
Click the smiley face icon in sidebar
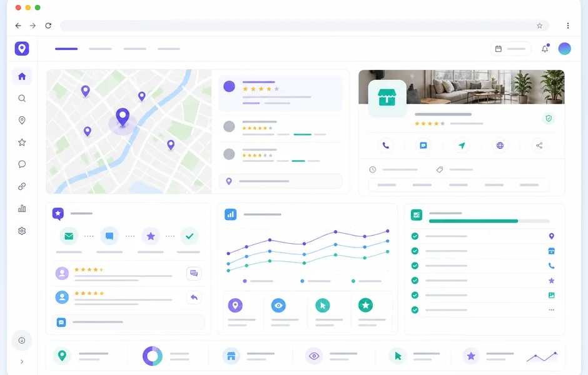pos(22,340)
